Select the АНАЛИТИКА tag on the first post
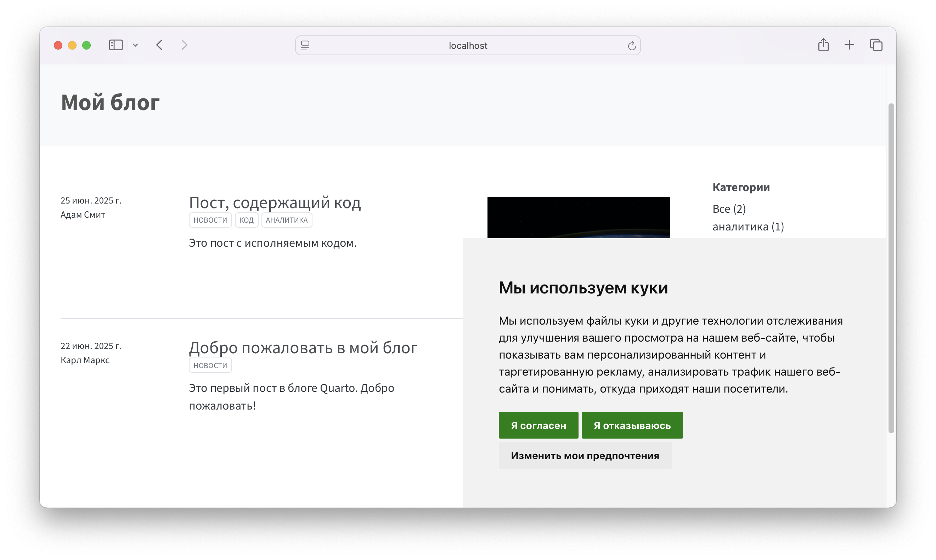This screenshot has width=936, height=560. 287,220
